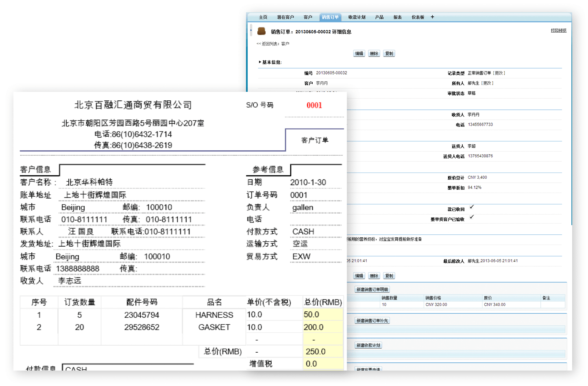Click 复制 button above 新建销售订单明细
The width and height of the screenshot is (588, 386).
[x=389, y=276]
